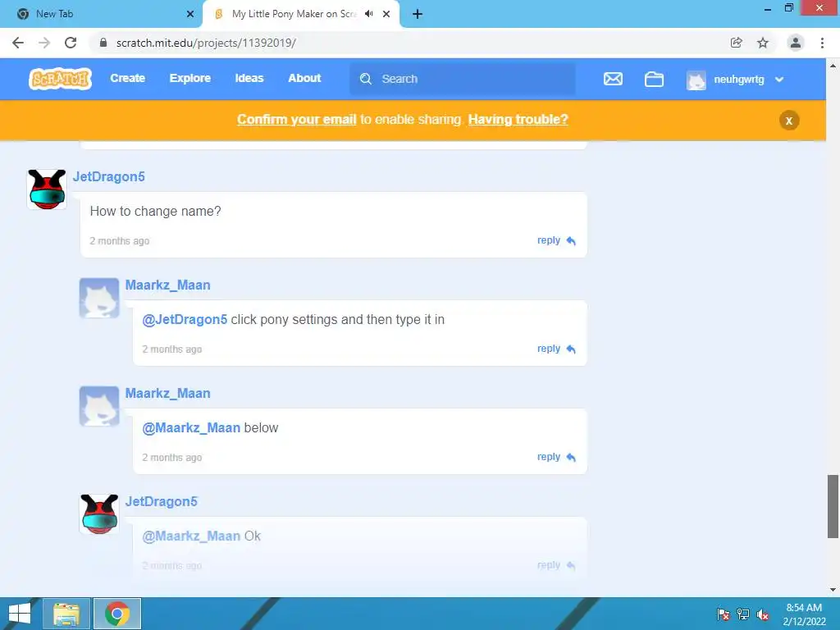Reply to 'click pony settings' comment
Image resolution: width=840 pixels, height=630 pixels.
point(556,349)
